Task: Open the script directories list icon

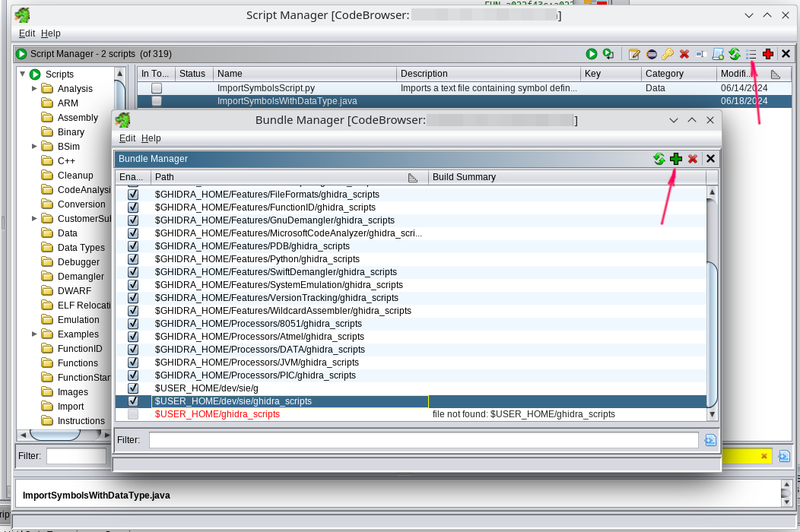Action: (751, 54)
